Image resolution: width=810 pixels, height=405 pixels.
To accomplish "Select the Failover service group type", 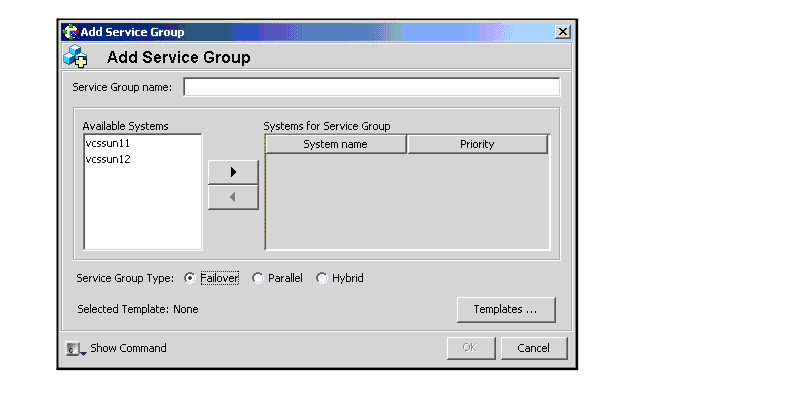I will [x=190, y=278].
